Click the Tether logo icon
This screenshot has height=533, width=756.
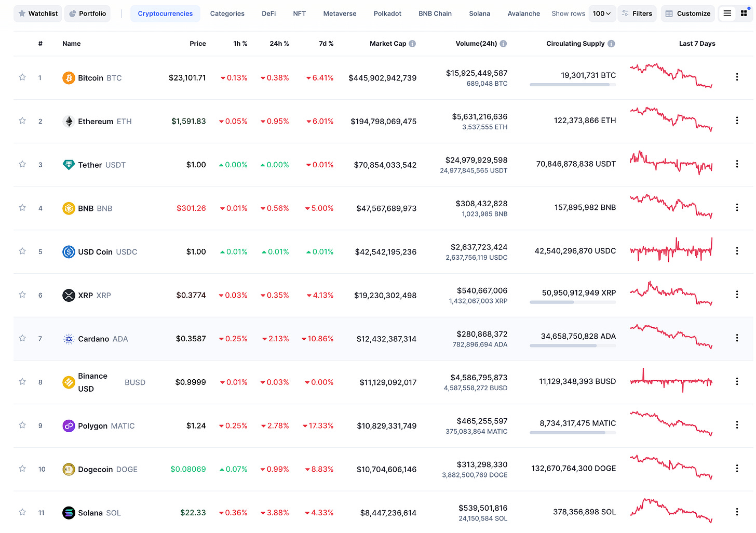[69, 165]
